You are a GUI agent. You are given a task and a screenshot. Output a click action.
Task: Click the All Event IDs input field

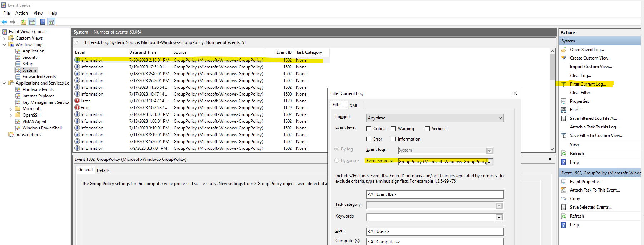pyautogui.click(x=435, y=194)
